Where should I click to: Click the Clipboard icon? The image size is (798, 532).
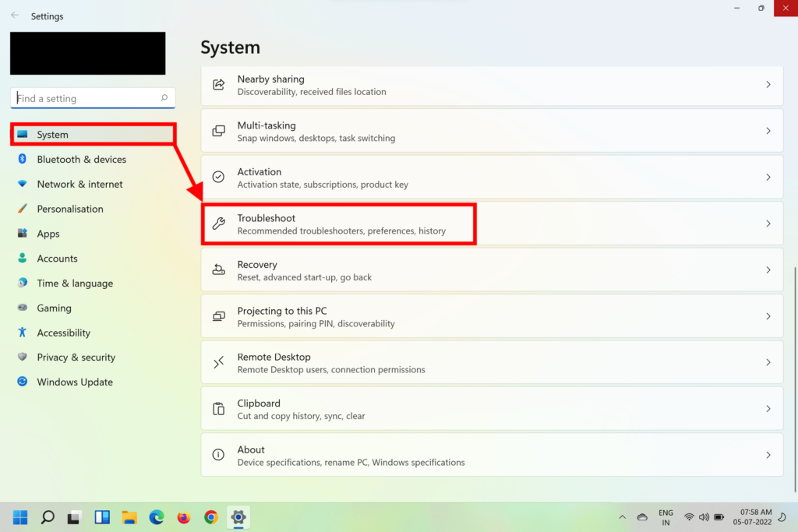(x=219, y=409)
